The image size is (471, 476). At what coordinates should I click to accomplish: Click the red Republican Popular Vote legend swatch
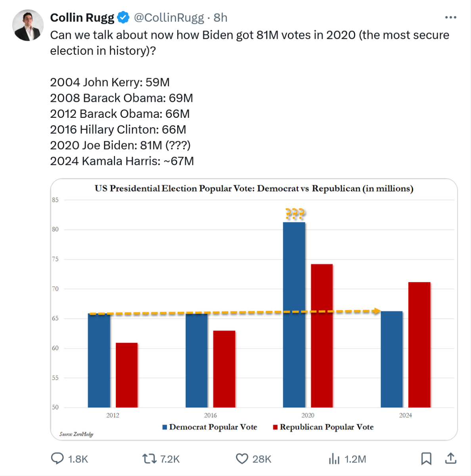275,427
